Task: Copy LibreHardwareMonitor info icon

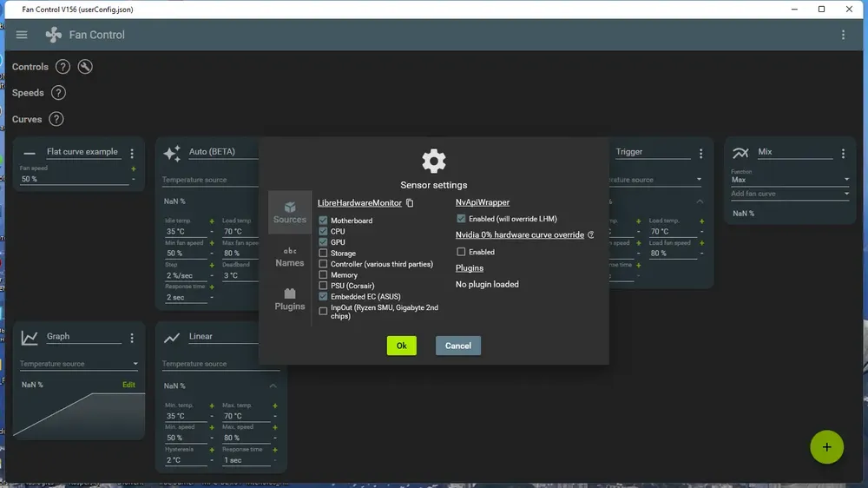Action: point(410,202)
